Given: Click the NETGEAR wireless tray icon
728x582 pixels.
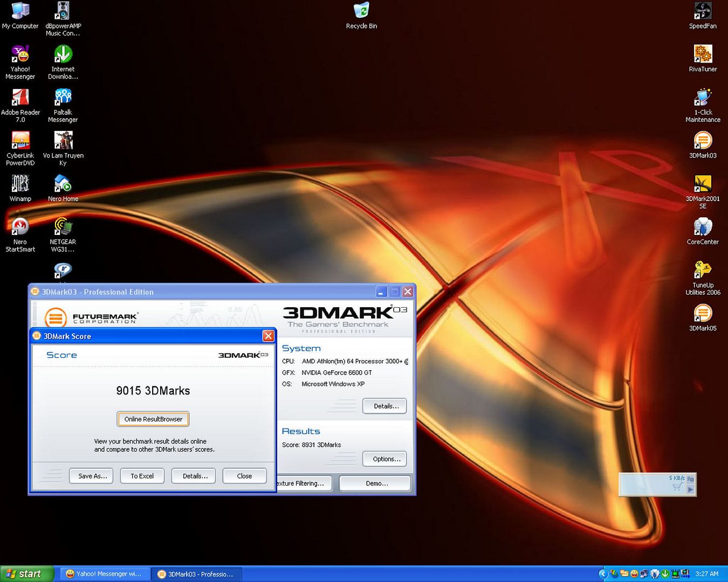Looking at the screenshot, I should click(675, 574).
